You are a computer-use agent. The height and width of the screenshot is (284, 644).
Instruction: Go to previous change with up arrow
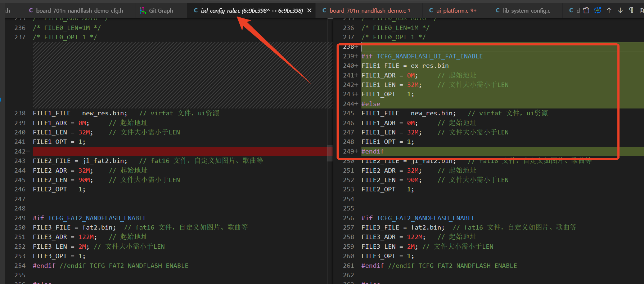click(x=609, y=10)
